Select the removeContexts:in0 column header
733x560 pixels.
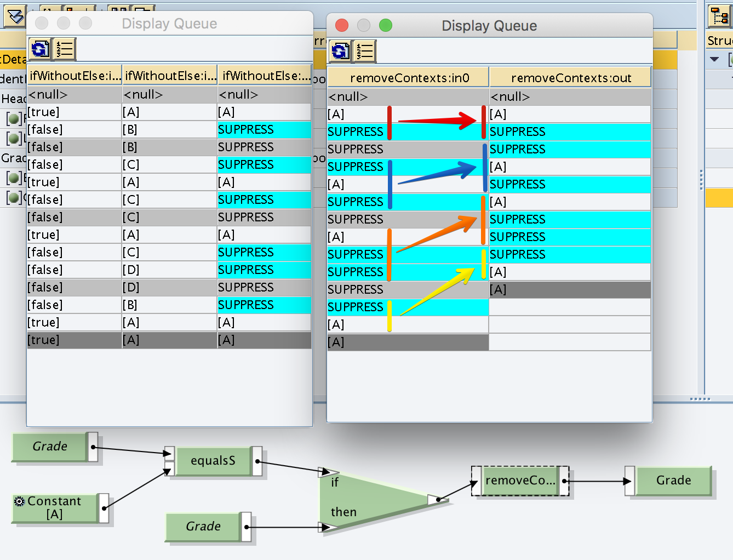tap(408, 78)
